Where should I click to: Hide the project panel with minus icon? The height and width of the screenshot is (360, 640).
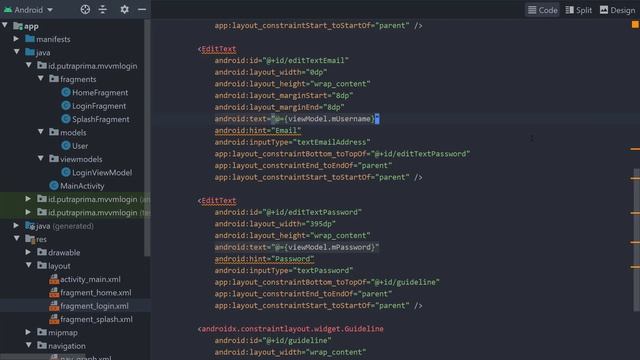pyautogui.click(x=142, y=9)
